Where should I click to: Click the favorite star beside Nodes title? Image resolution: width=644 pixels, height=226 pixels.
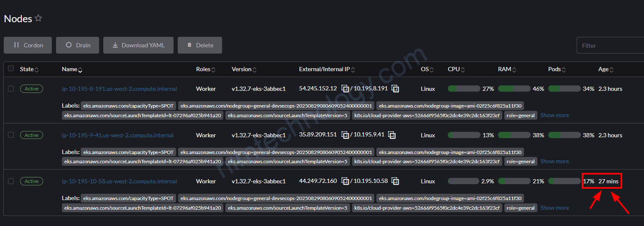38,18
